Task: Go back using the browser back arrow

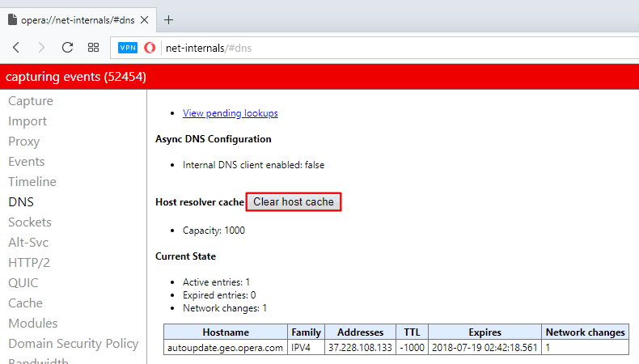Action: (16, 48)
